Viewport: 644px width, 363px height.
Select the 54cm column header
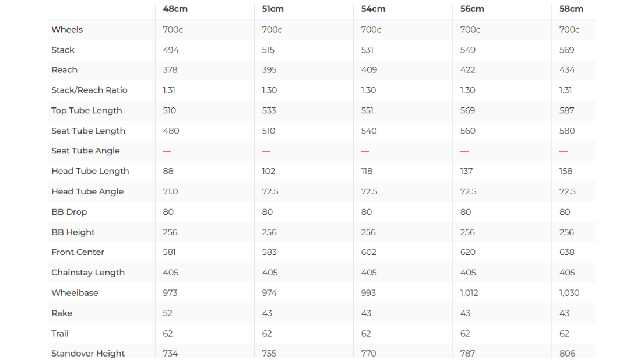[x=373, y=9]
